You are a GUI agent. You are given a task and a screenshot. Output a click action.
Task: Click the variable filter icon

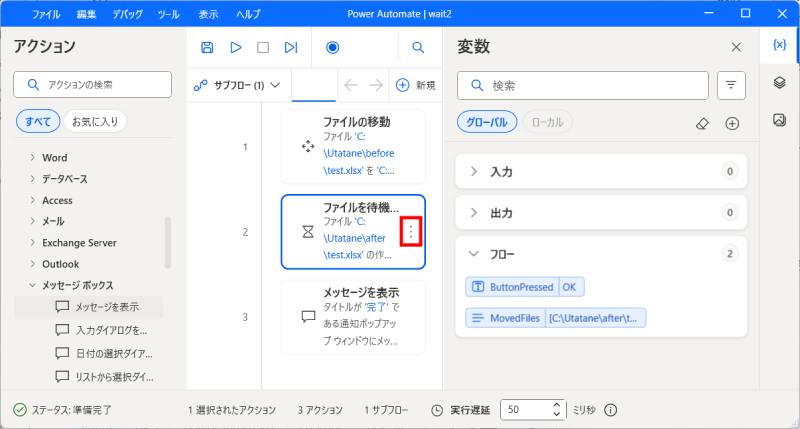(732, 86)
